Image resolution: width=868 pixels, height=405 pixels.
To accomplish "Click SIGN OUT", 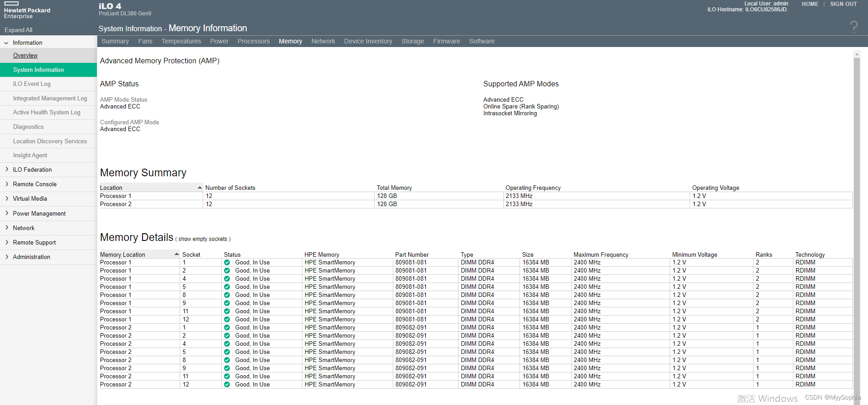I will (844, 4).
